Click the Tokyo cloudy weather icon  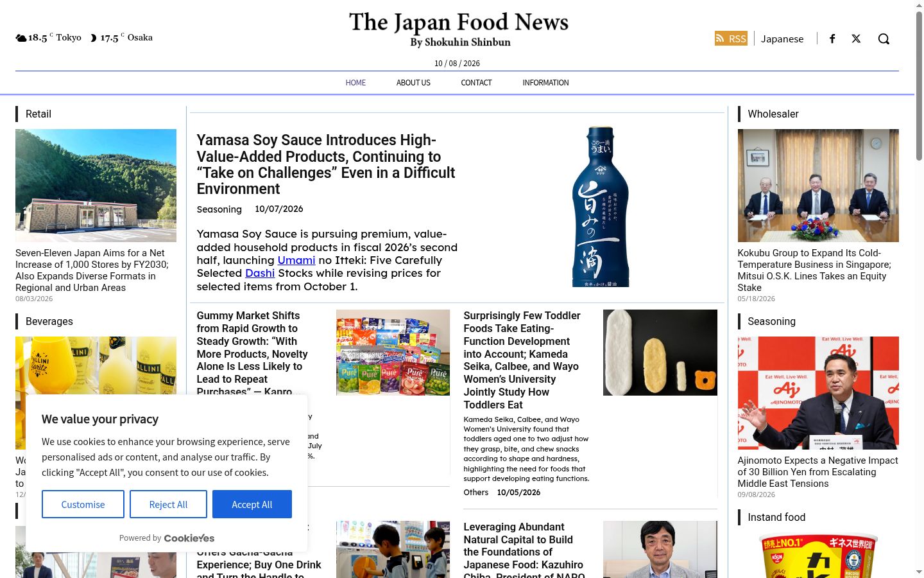(x=21, y=38)
